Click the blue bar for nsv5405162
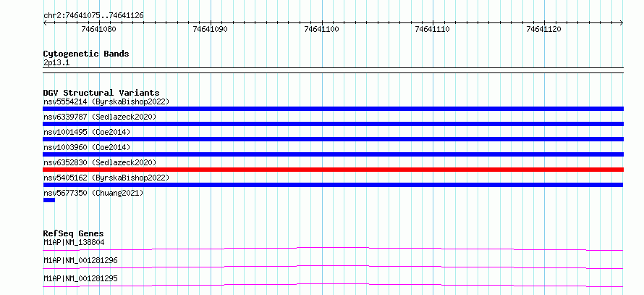The height and width of the screenshot is (295, 644). 333,185
